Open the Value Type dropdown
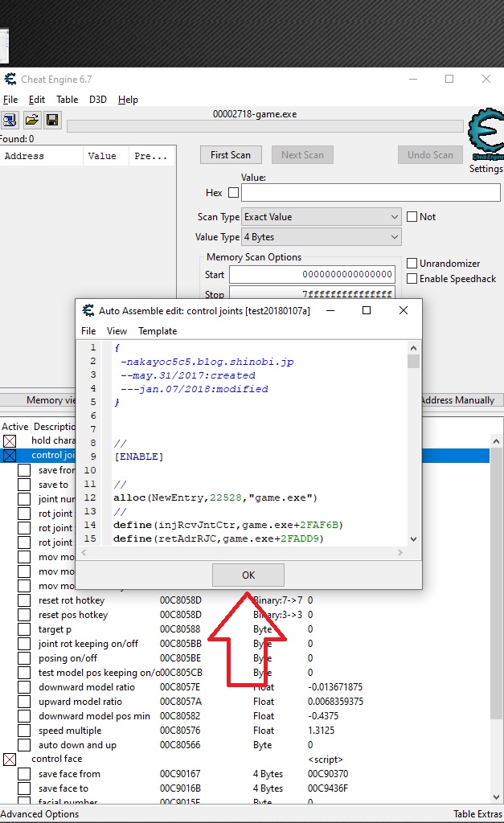The height and width of the screenshot is (823, 504). 322,237
